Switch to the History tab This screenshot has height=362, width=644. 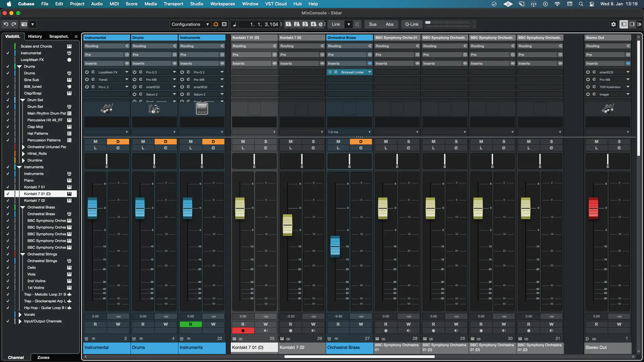click(35, 36)
